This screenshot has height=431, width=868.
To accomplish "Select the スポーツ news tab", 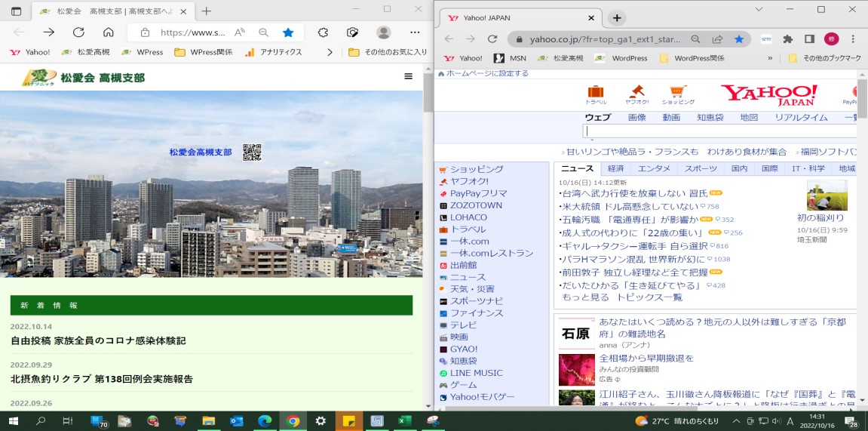I will click(701, 168).
